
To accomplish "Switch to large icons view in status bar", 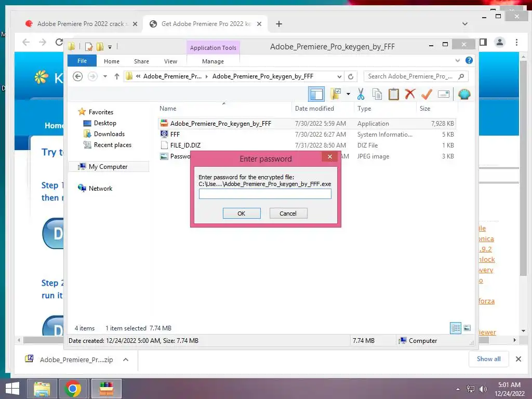I will pos(467,328).
